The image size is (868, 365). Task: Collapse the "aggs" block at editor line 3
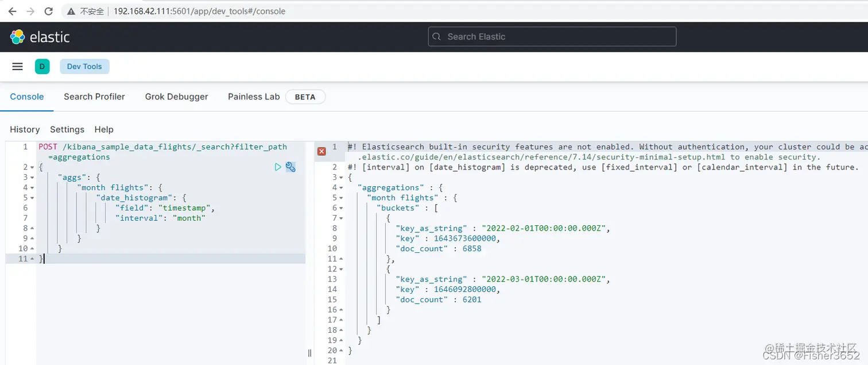click(x=32, y=178)
